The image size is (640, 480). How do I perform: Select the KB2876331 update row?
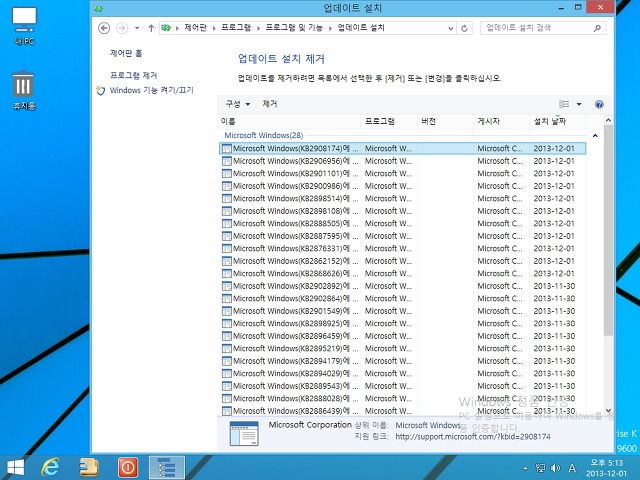402,249
